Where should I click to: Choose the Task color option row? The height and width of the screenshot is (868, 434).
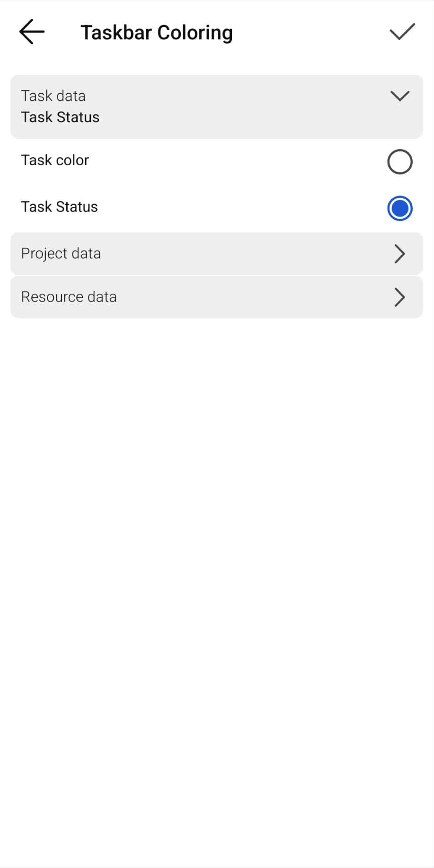coord(216,161)
